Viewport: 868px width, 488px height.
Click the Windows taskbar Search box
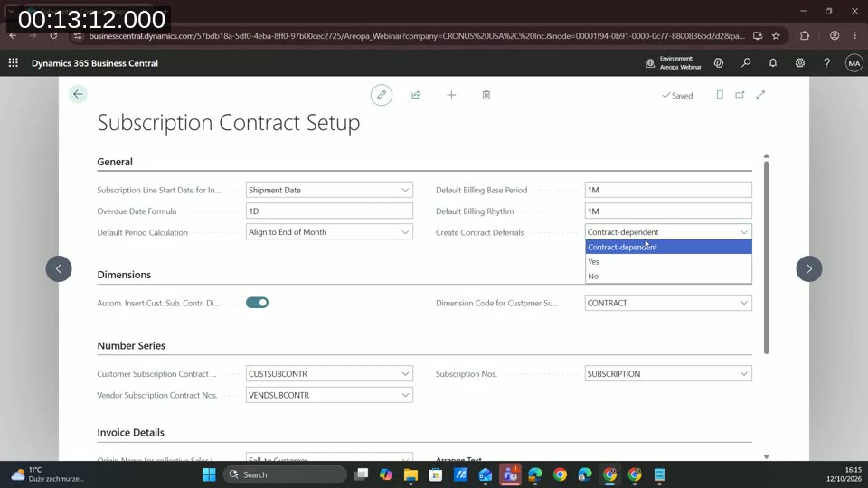(285, 474)
